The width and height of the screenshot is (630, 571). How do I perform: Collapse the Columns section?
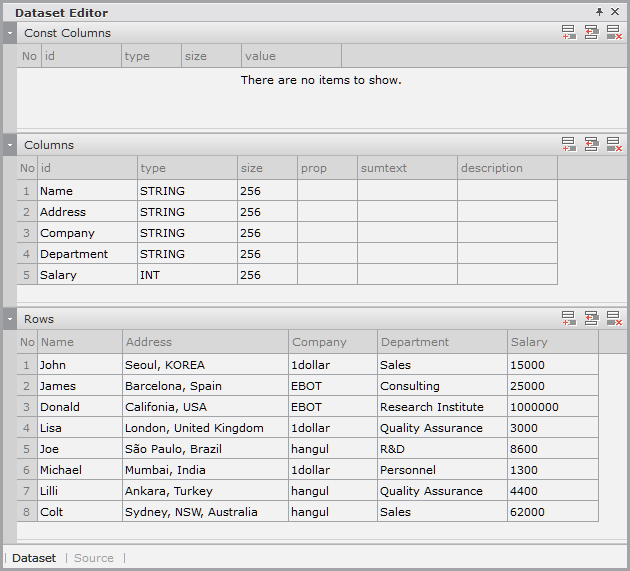10,145
